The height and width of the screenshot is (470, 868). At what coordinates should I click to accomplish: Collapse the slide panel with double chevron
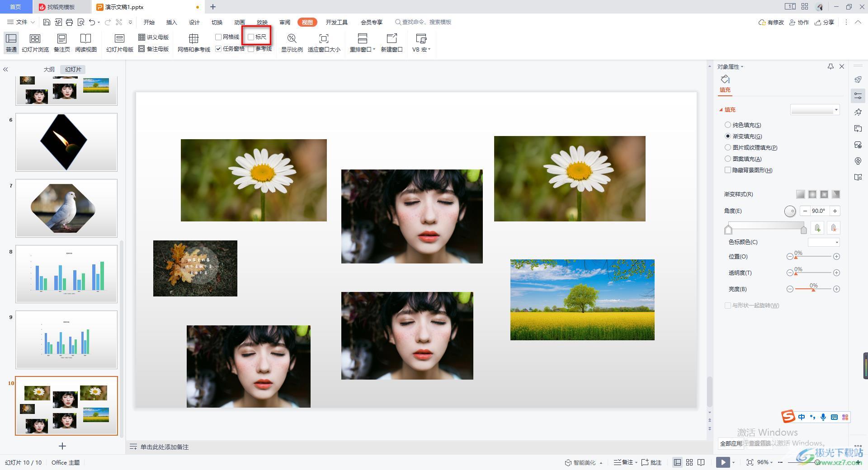coord(5,69)
